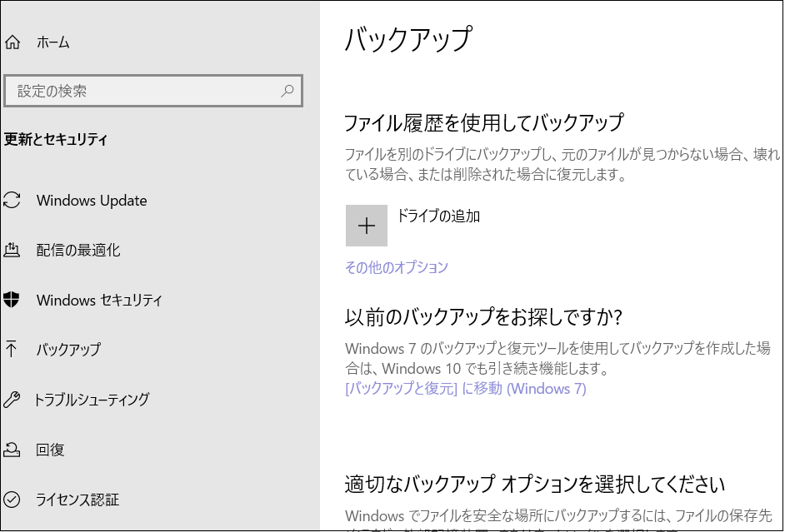The width and height of the screenshot is (785, 532).
Task: Choose the トラブルシューティング text in the sidebar
Action: click(92, 400)
